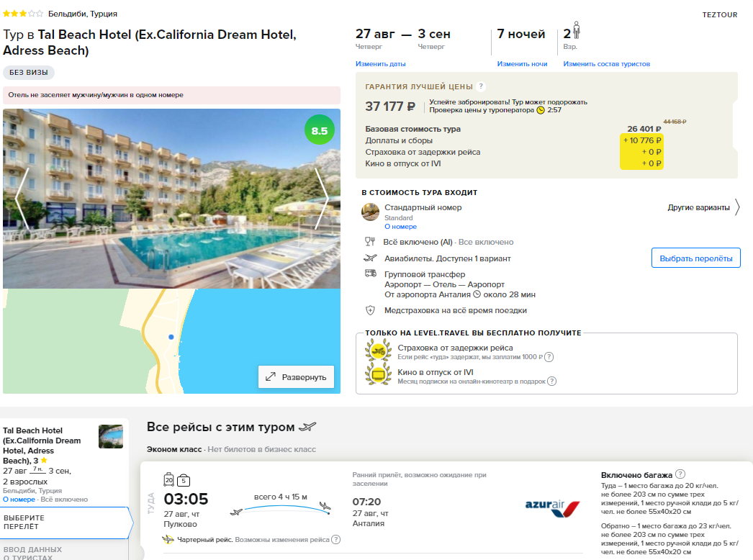The height and width of the screenshot is (560, 753).
Task: Expand the map with Развернуть button
Action: pos(297,377)
